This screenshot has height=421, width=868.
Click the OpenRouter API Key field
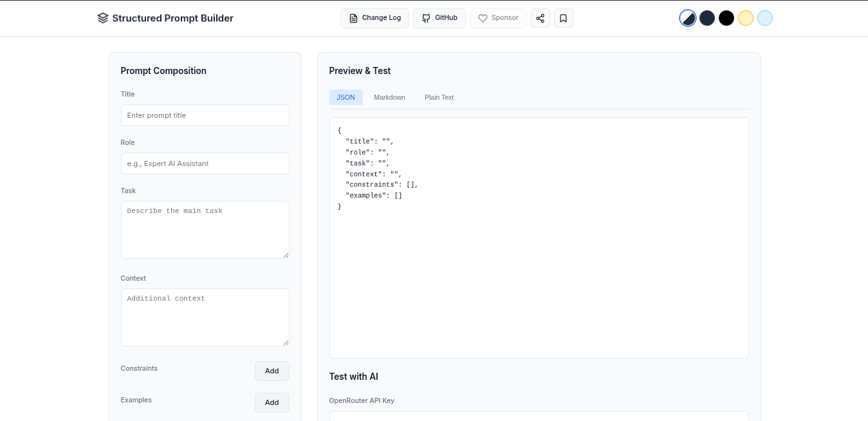tap(539, 418)
